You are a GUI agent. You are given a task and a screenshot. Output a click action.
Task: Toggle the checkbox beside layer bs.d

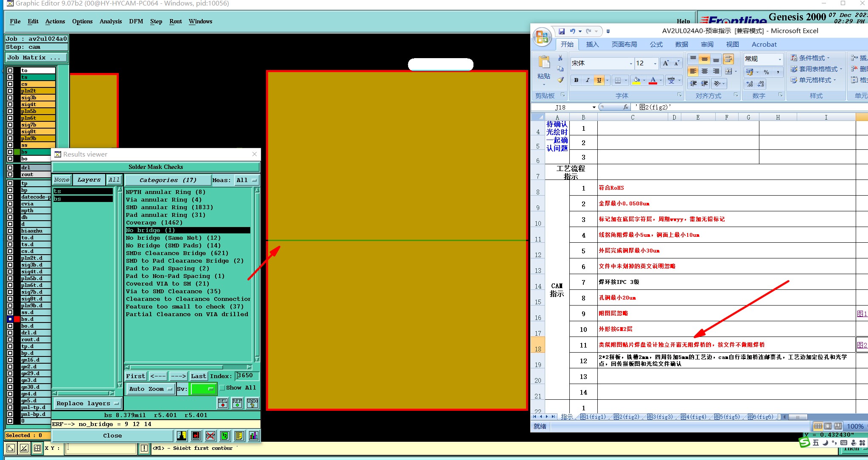(x=10, y=319)
